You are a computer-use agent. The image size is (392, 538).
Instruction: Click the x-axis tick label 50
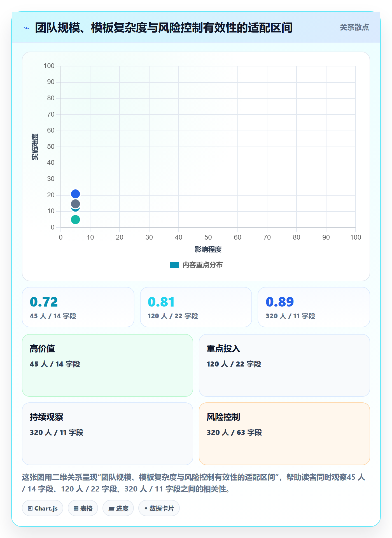point(208,237)
